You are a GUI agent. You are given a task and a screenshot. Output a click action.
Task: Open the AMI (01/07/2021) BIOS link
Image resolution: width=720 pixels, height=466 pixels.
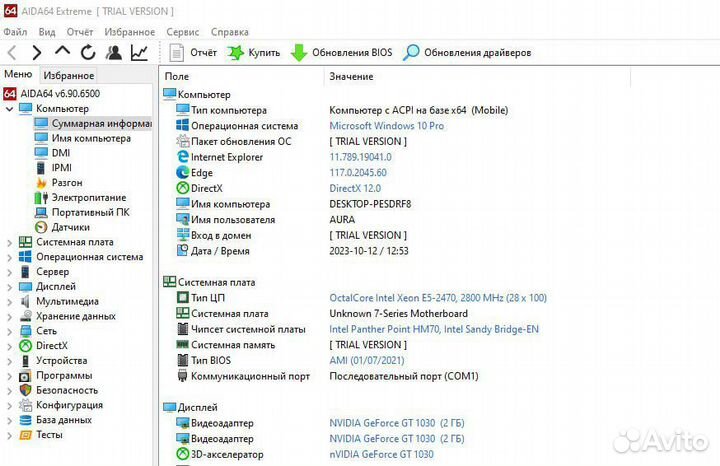(367, 360)
